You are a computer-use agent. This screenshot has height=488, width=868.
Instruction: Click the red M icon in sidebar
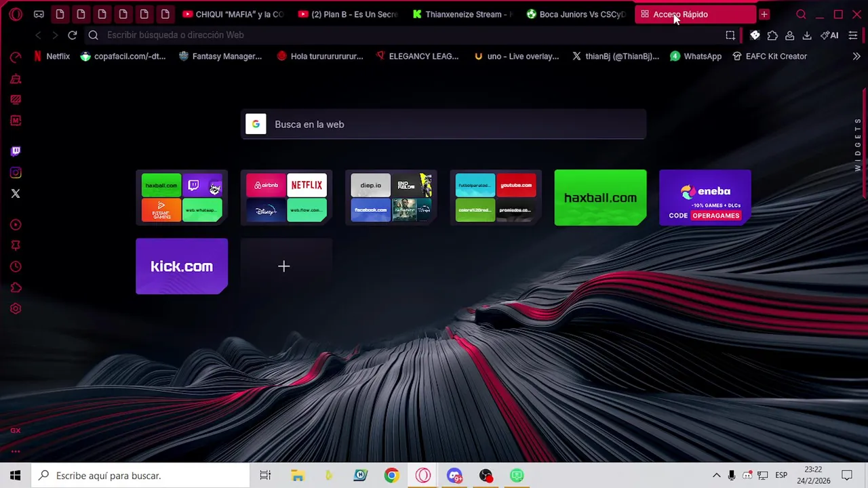tap(16, 121)
